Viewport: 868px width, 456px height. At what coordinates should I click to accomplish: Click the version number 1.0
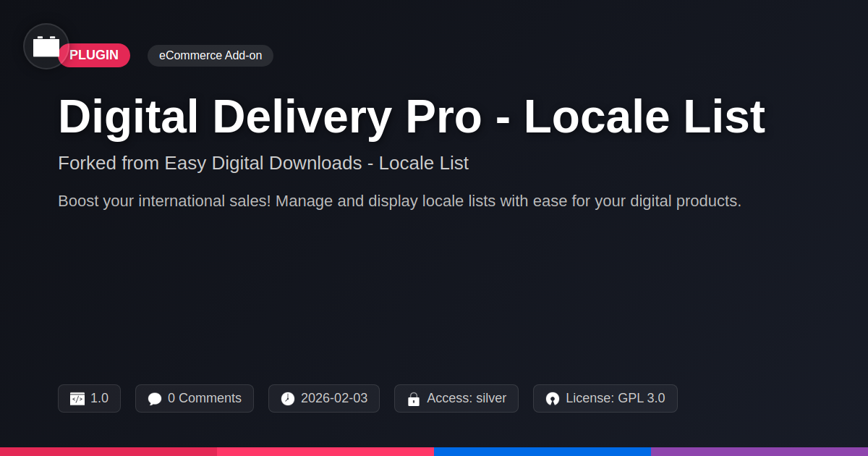point(99,398)
